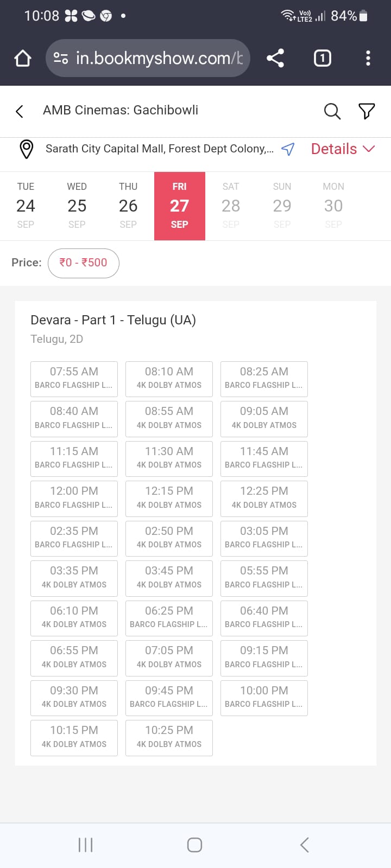Viewport: 391px width, 868px height.
Task: Pick the 12:15 PM 4K Dolby Atmos show
Action: click(x=169, y=497)
